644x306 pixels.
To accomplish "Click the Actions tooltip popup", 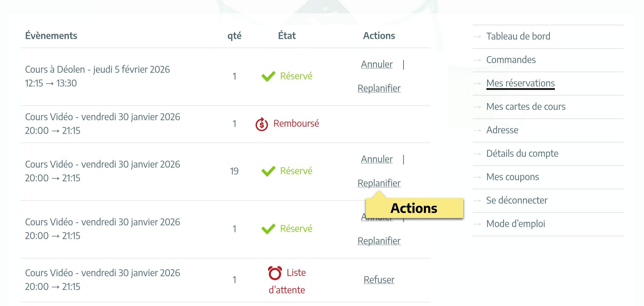I will [x=414, y=208].
